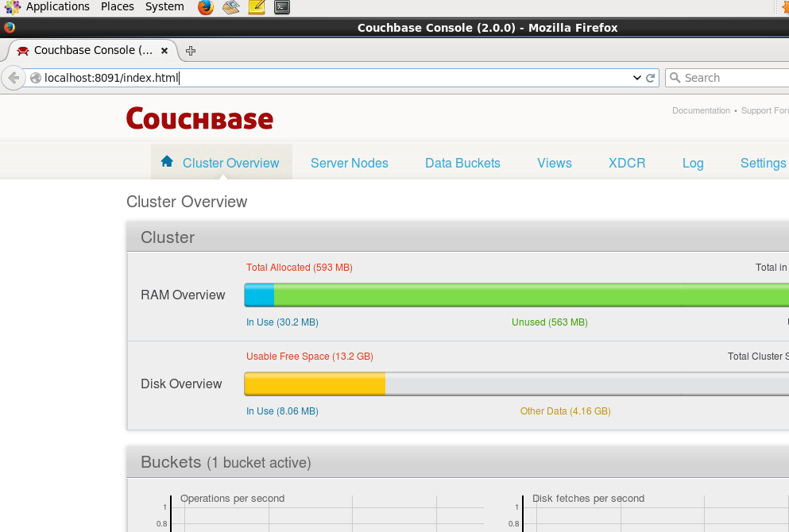789x532 pixels.
Task: Click the Firefox icon in the title bar
Action: click(x=9, y=28)
